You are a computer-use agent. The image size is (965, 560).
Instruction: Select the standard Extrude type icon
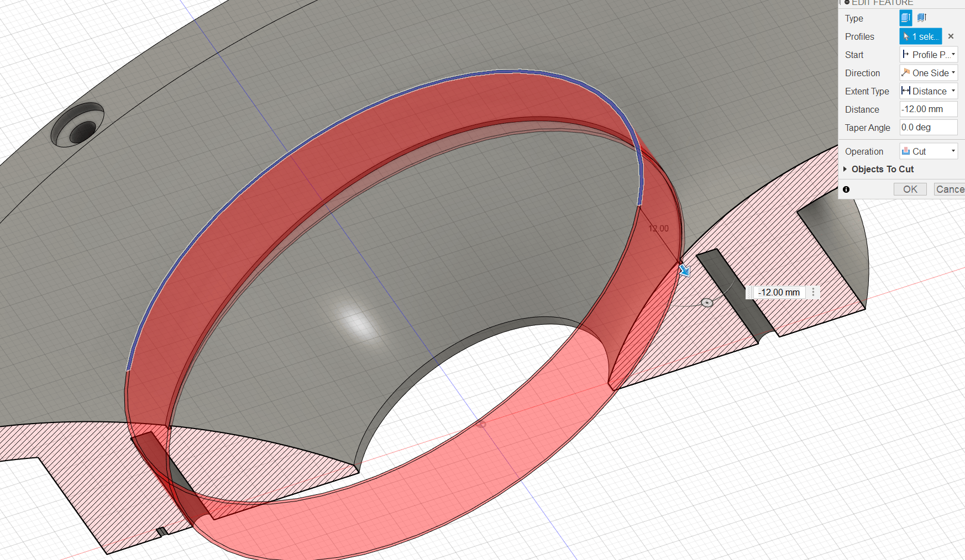905,18
